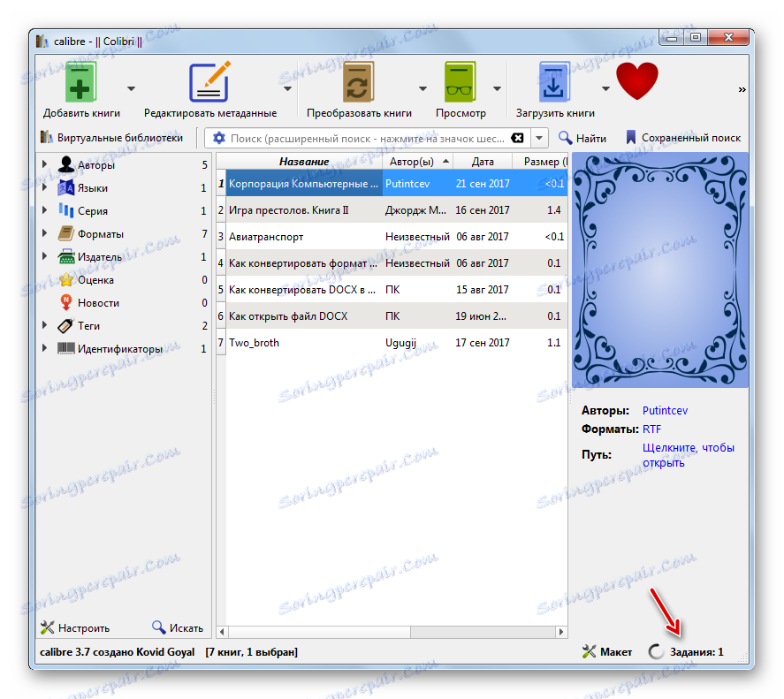This screenshot has width=784, height=699.
Task: Sort the list by Название column
Action: 304,161
